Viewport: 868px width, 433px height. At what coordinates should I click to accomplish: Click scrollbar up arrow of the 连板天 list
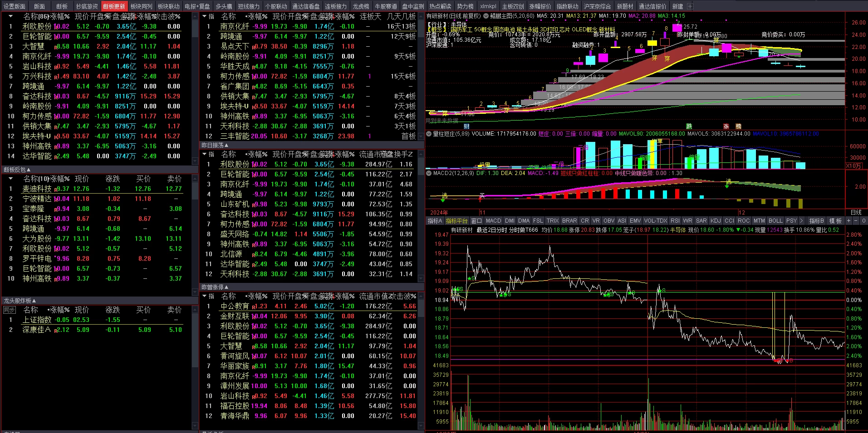421,17
